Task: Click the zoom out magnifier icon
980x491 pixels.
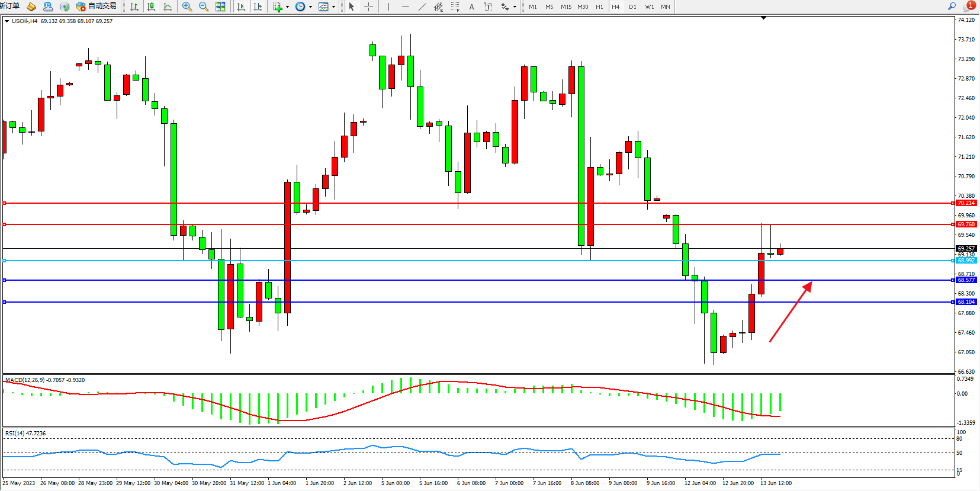Action: (204, 7)
